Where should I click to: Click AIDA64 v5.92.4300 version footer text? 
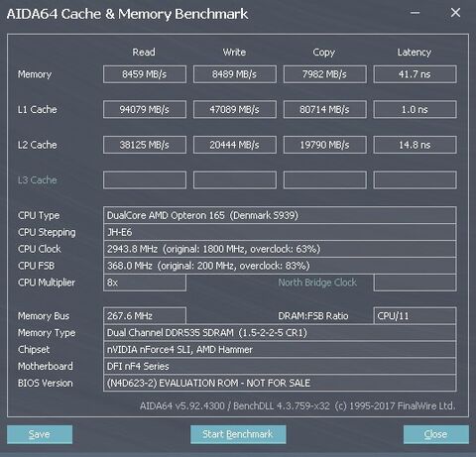(297, 405)
